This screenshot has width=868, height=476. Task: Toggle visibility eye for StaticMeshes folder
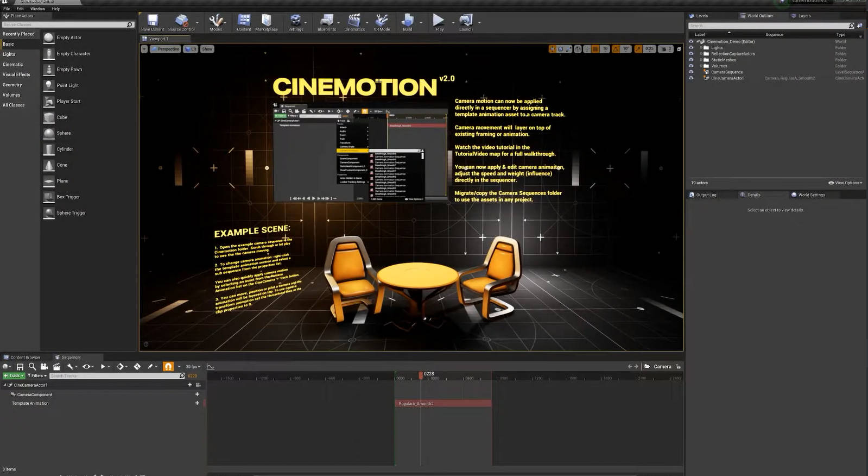click(x=691, y=60)
